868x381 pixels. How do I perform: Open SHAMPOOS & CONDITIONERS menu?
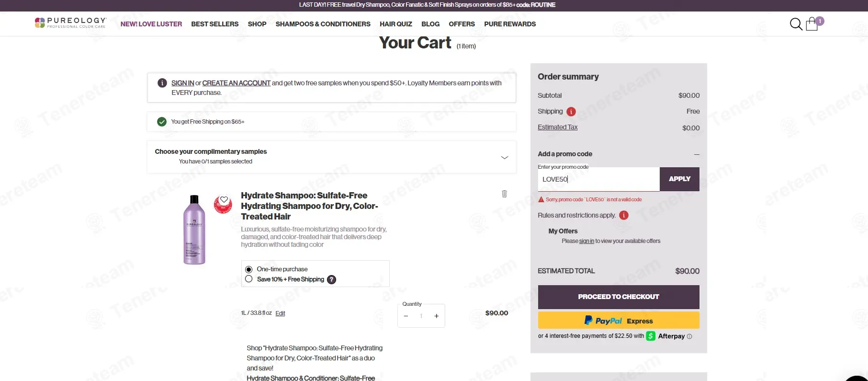323,24
